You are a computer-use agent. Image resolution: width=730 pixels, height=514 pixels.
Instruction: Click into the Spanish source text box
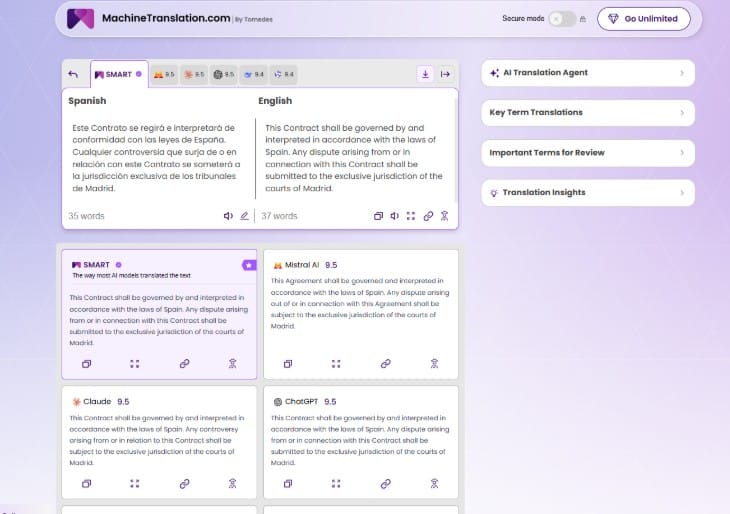[x=156, y=158]
